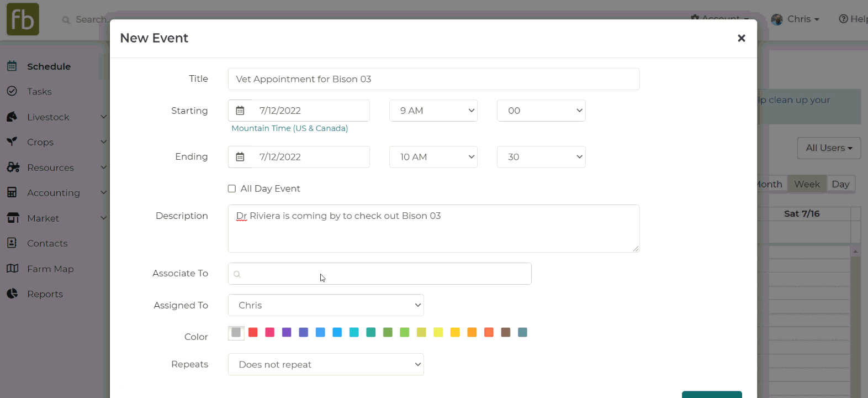Click the Associate To search field

click(x=380, y=274)
